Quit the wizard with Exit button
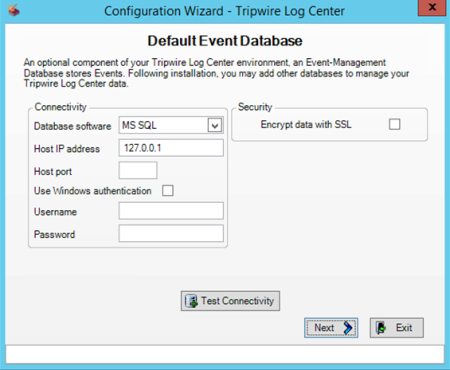The image size is (450, 370). point(397,328)
